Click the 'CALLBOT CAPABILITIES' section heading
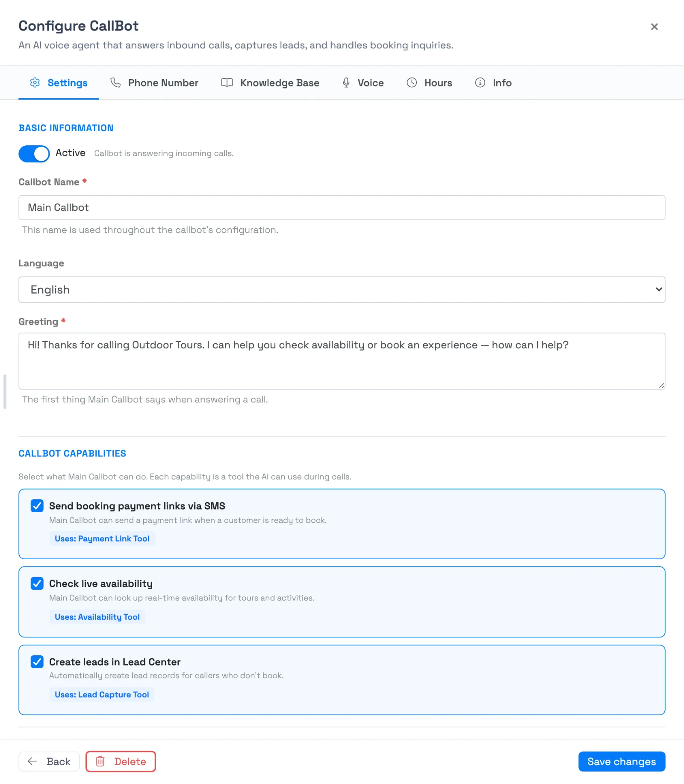Screen dimensions: 684x784 (x=72, y=454)
